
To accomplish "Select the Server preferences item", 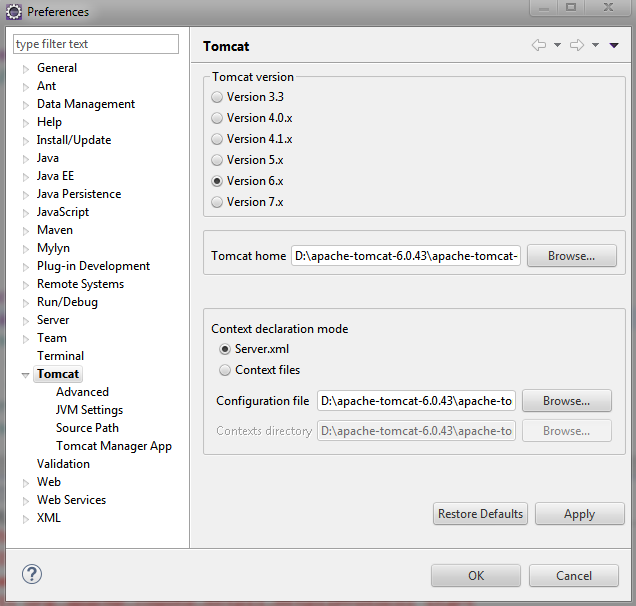I will click(53, 320).
